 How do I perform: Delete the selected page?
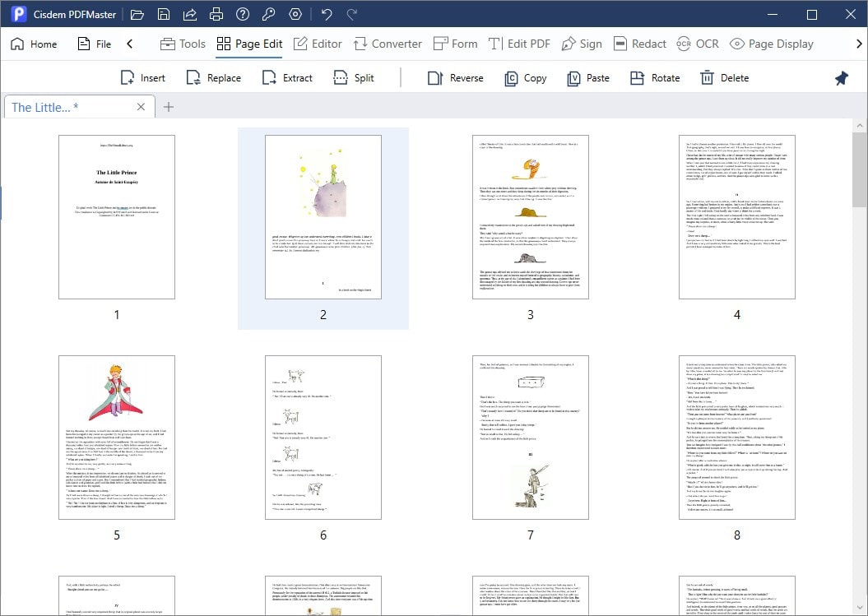pos(724,78)
